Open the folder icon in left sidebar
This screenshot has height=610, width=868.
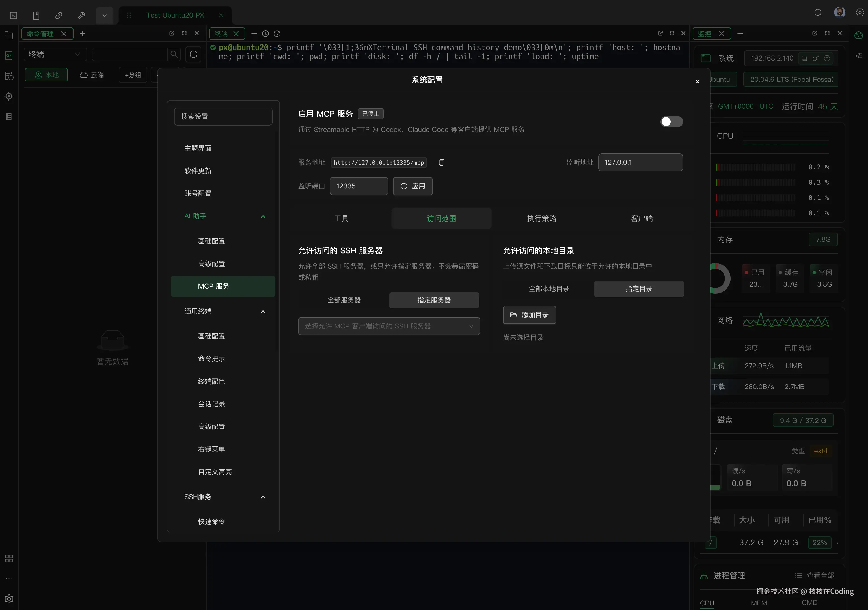coord(9,36)
